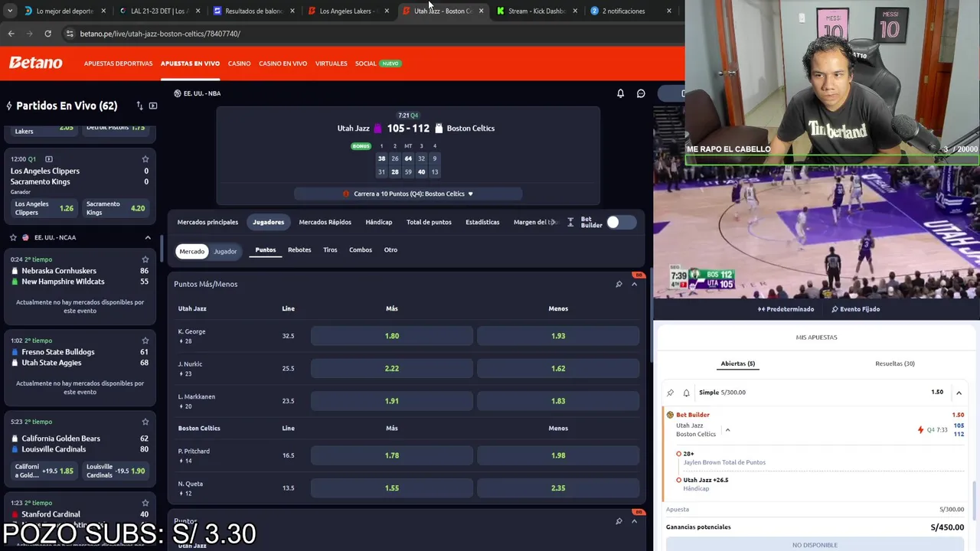Switch to Estadísticas tab
The width and height of the screenshot is (980, 551).
coord(482,222)
